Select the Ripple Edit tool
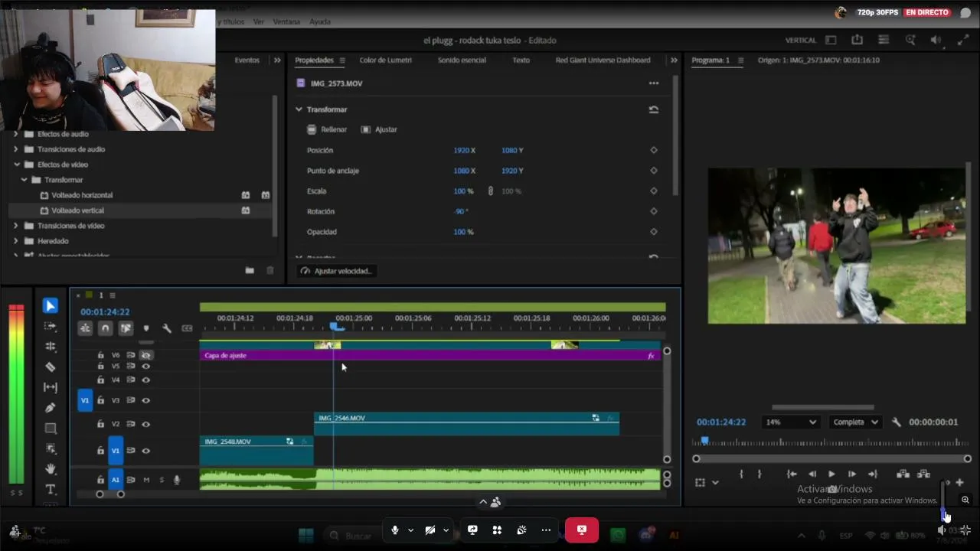 click(x=51, y=347)
